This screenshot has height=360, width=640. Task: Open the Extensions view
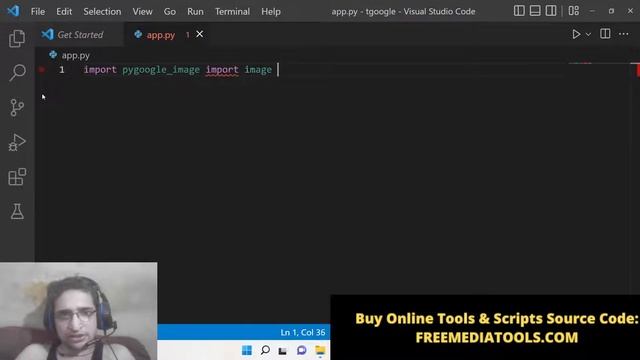pos(17,177)
